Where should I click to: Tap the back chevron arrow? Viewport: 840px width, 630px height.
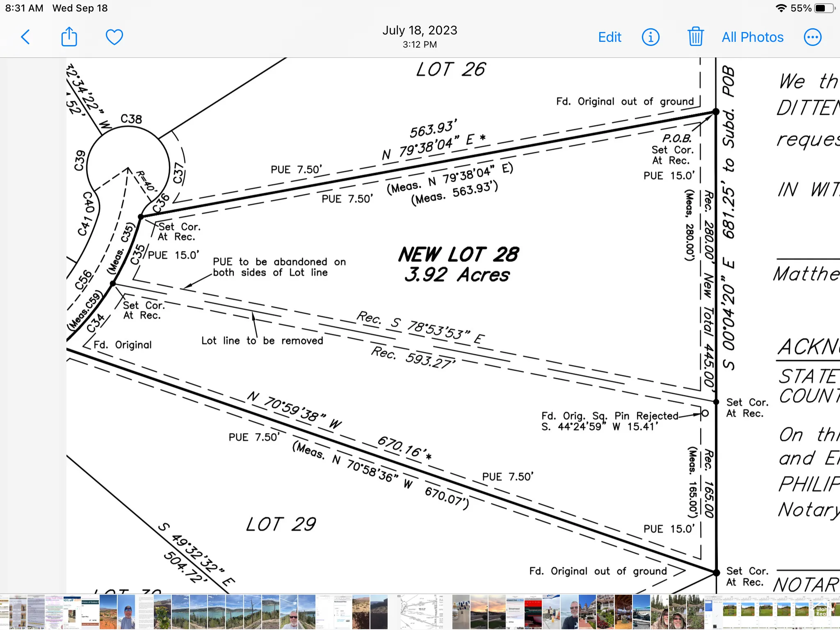tap(25, 37)
